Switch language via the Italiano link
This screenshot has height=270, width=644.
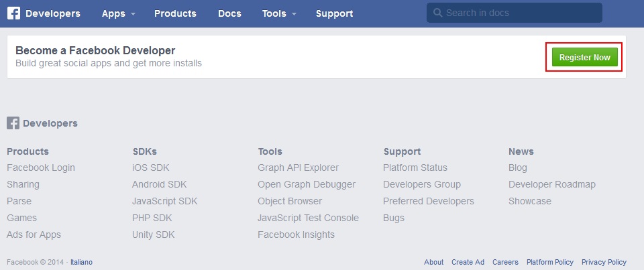[x=81, y=262]
